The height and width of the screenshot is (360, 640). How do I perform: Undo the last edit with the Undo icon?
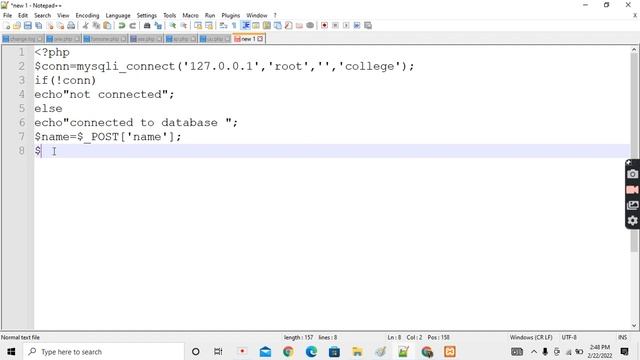122,26
